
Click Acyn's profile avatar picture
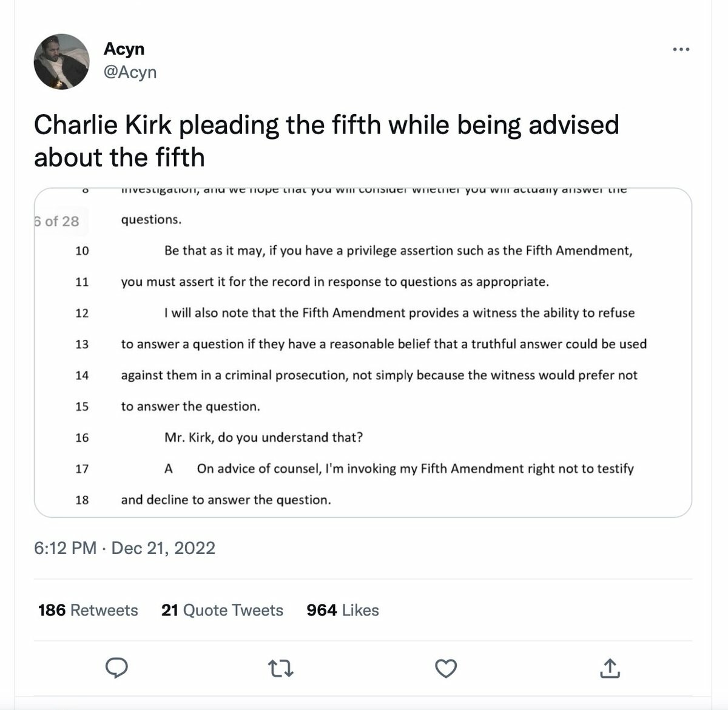61,62
